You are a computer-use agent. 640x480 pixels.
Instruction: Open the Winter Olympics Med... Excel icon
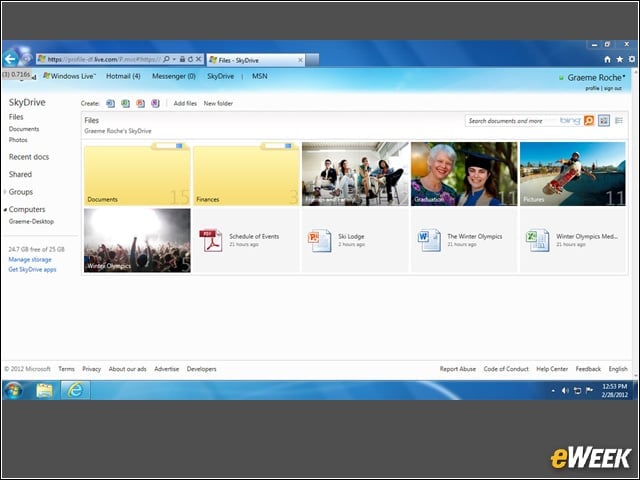click(x=538, y=240)
